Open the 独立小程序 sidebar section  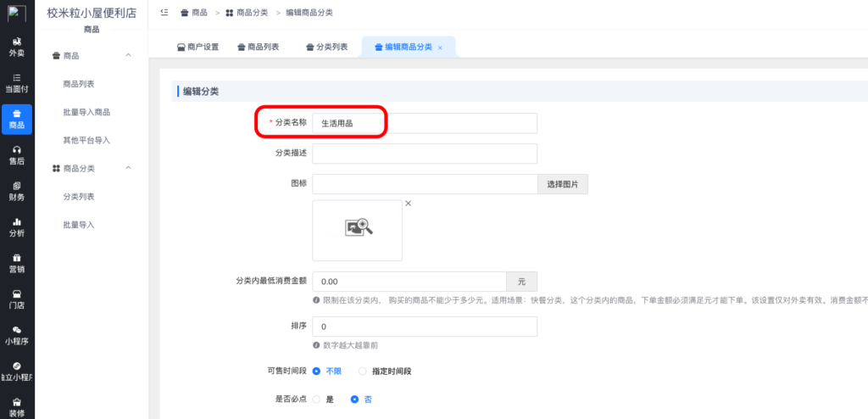pos(17,372)
